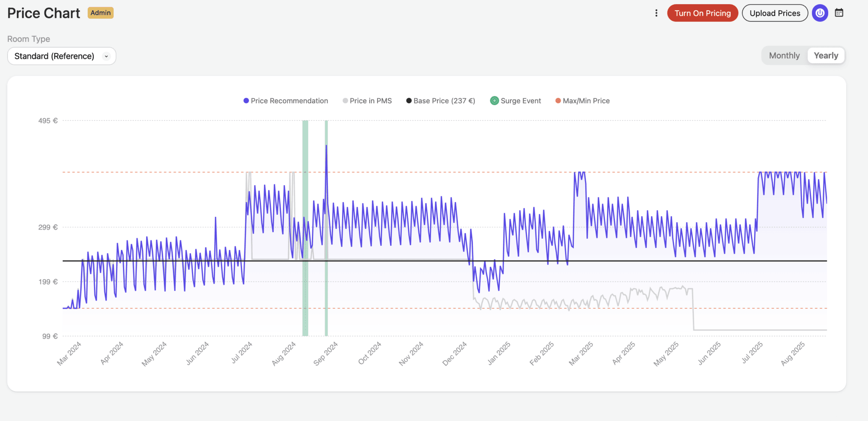Click the Turn On Pricing button
The width and height of the screenshot is (868, 421).
(x=703, y=13)
